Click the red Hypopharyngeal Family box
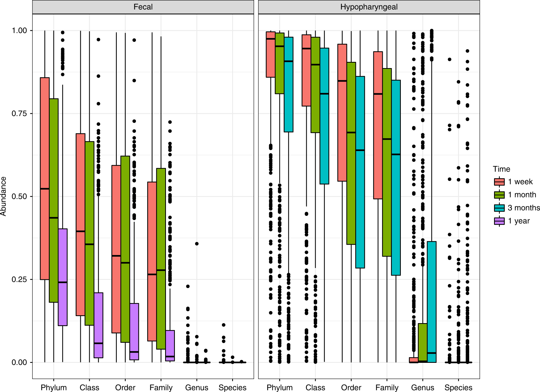Viewport: 540px width, 392px height. point(378,125)
